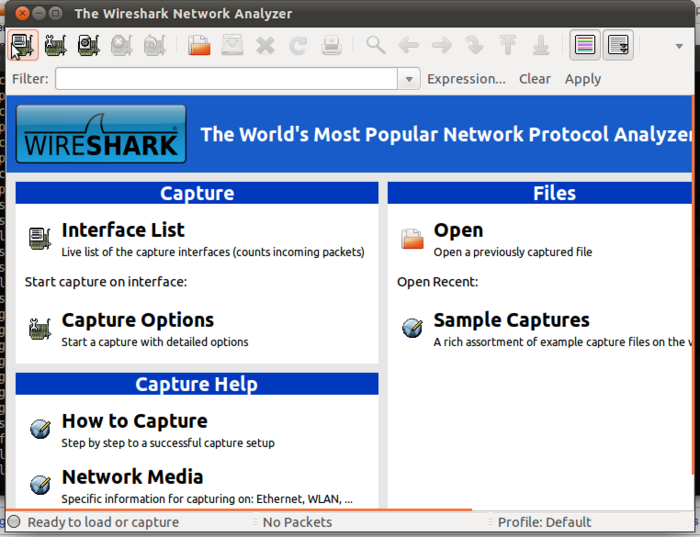700x537 pixels.
Task: Click the Apply filter button
Action: (583, 79)
